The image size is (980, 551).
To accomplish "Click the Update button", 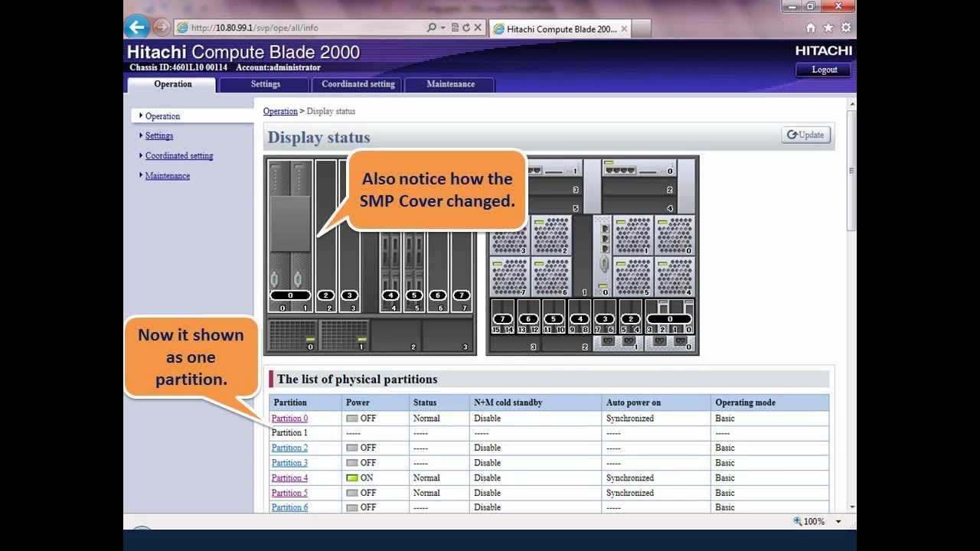I will pyautogui.click(x=806, y=135).
